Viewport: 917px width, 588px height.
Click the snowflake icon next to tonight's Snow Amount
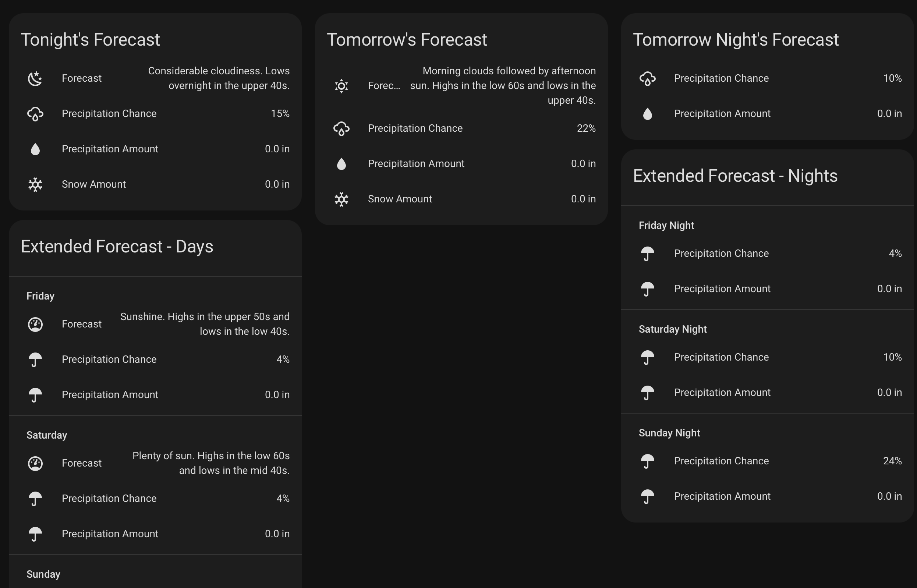point(35,184)
